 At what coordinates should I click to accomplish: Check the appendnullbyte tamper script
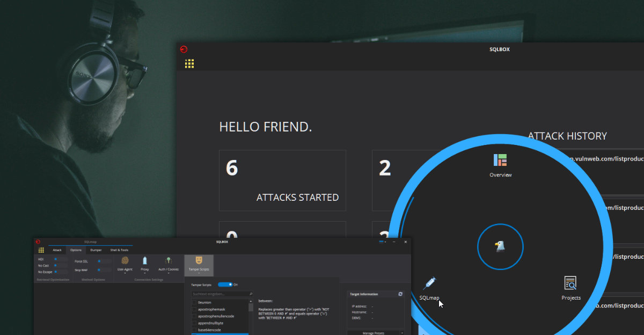[194, 323]
